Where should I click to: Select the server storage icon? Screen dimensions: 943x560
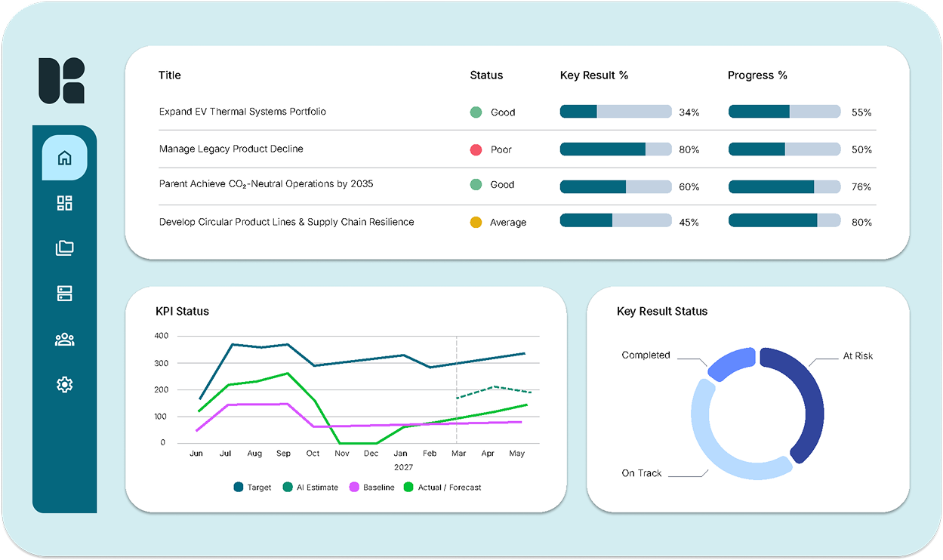coord(64,294)
